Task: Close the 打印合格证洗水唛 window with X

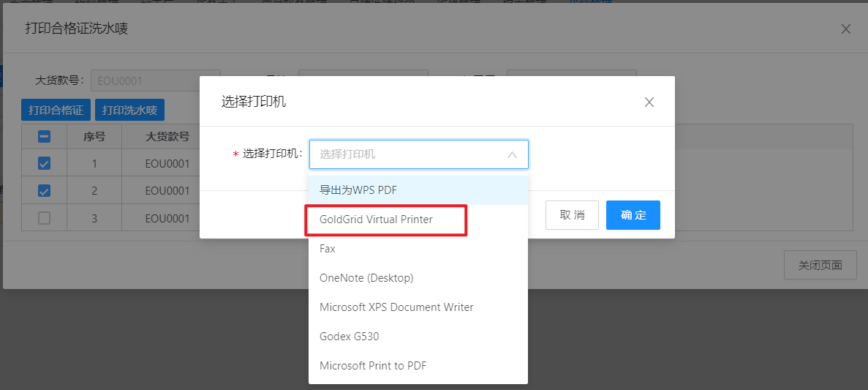Action: 845,29
